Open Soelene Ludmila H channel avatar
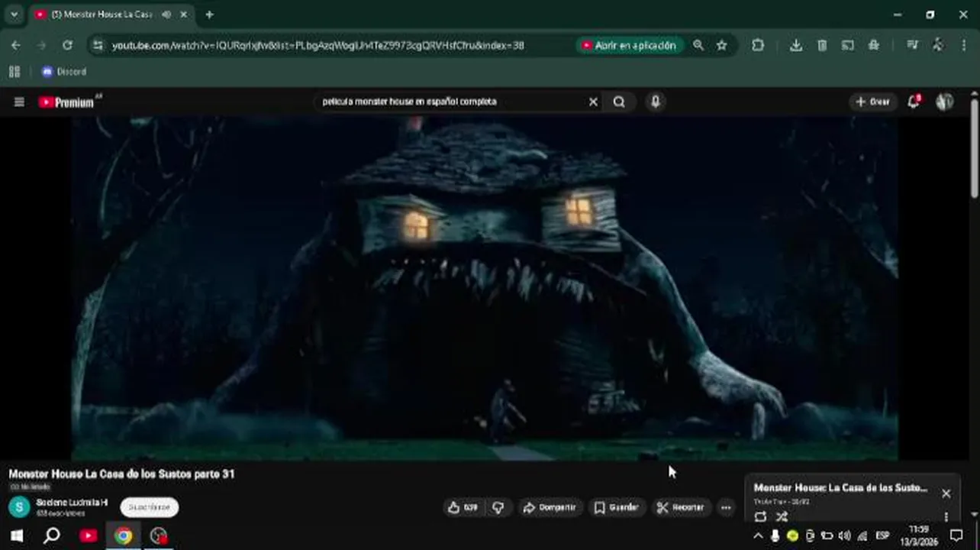Viewport: 980px width, 550px height. [19, 506]
